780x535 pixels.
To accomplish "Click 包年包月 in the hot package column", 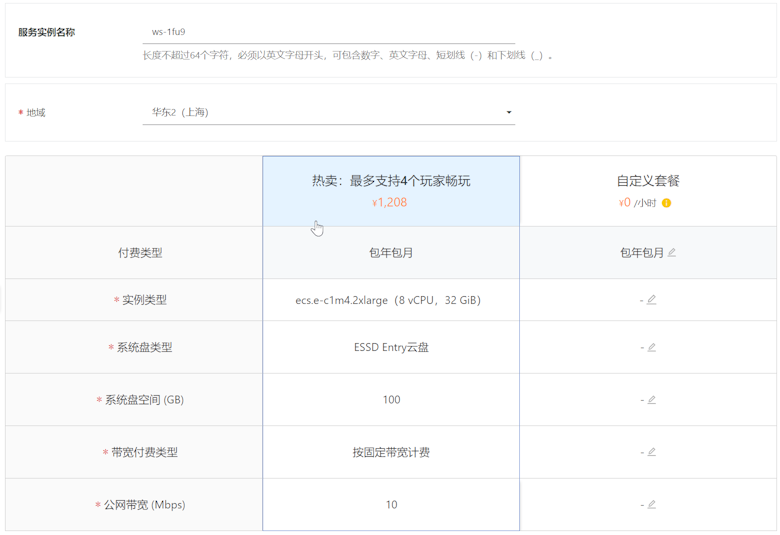I will 391,253.
